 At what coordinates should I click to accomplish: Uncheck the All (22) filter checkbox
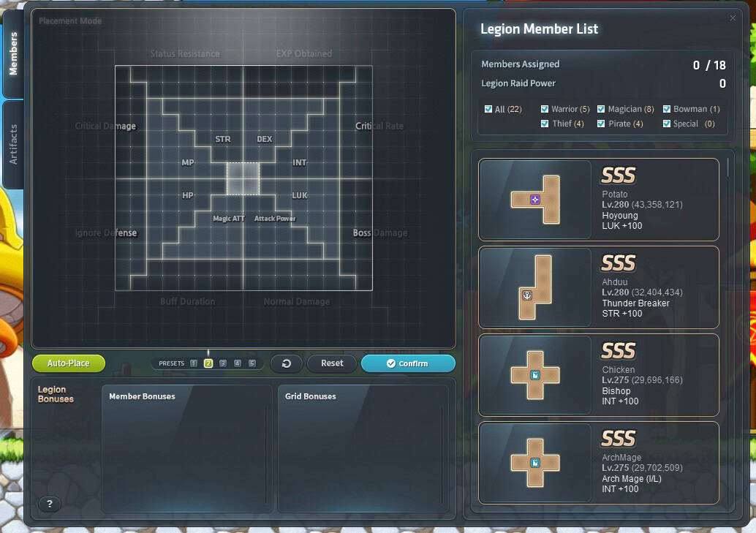tap(488, 109)
